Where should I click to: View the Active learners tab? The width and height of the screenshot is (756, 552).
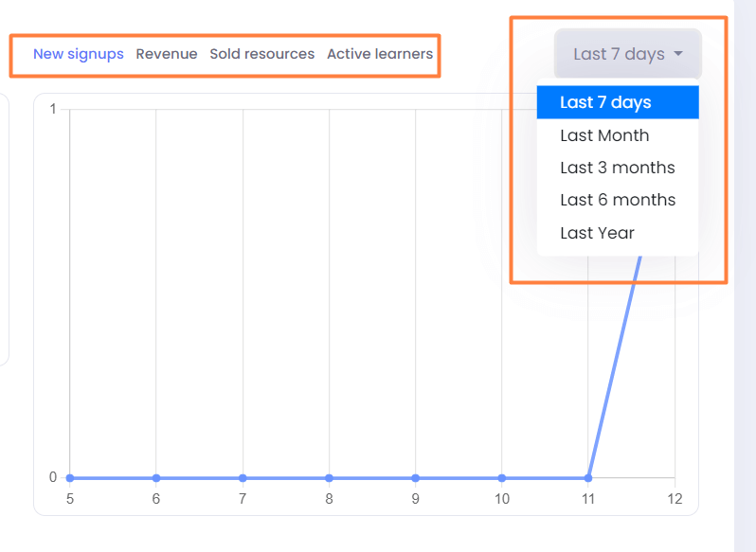[x=380, y=54]
